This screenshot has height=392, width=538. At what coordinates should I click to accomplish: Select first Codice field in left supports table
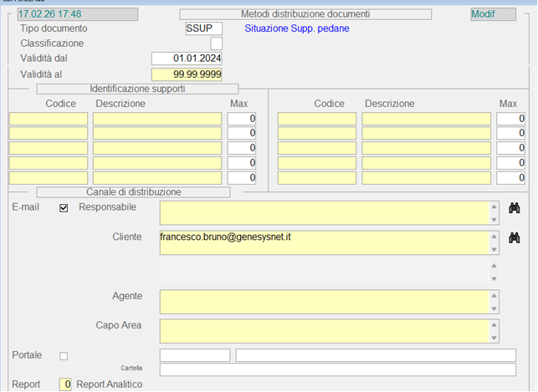point(48,119)
